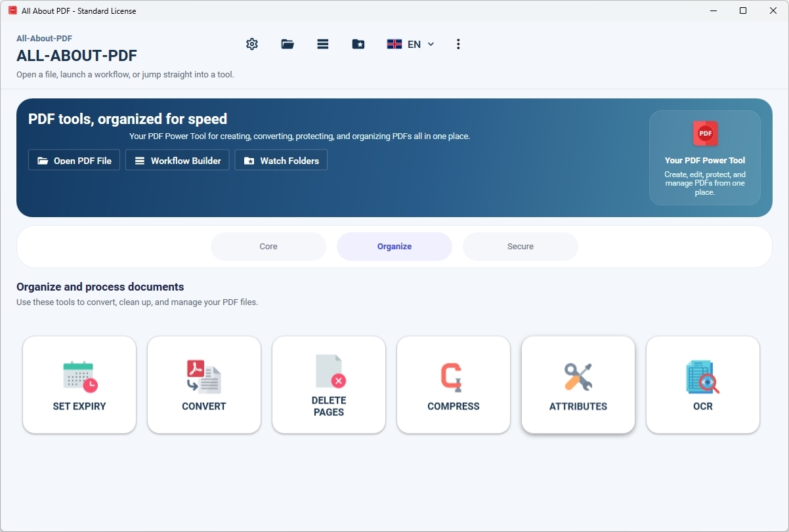Open the workflow list icon in header
789x532 pixels.
pyautogui.click(x=322, y=44)
